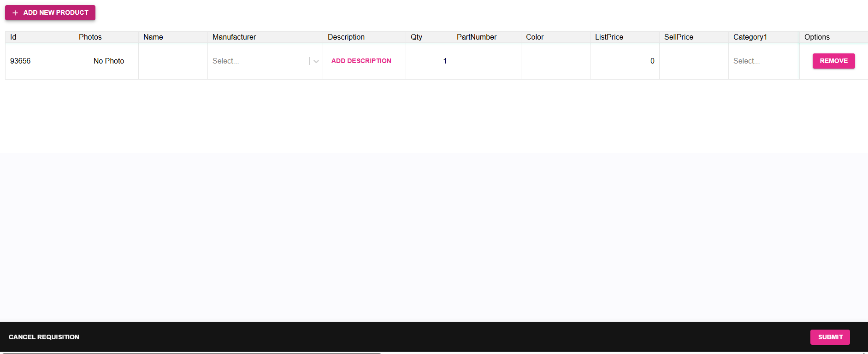Click the empty SellPrice cell
Viewport: 868px width, 354px height.
point(694,61)
